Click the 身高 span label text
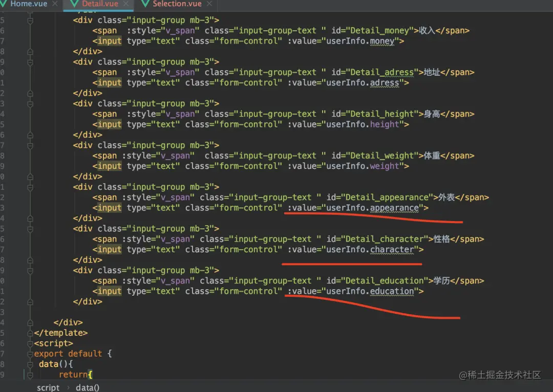 pos(432,114)
